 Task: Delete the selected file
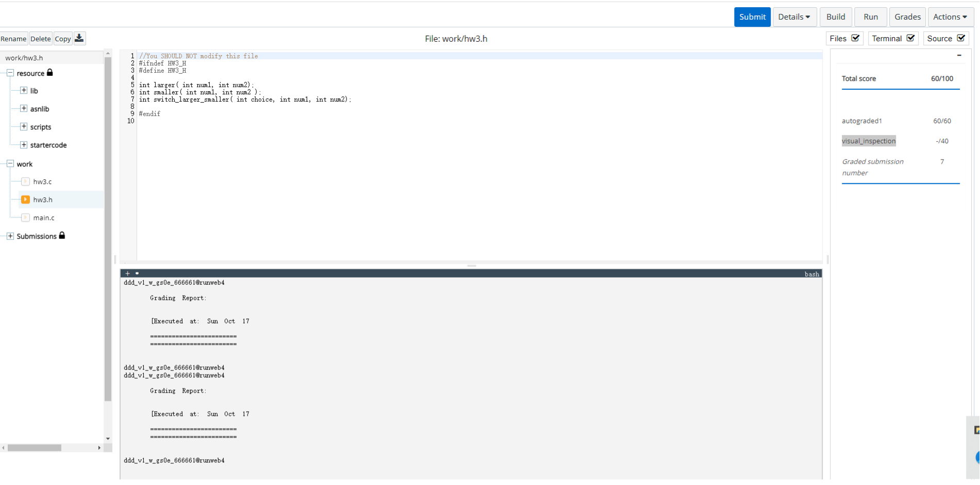click(41, 39)
